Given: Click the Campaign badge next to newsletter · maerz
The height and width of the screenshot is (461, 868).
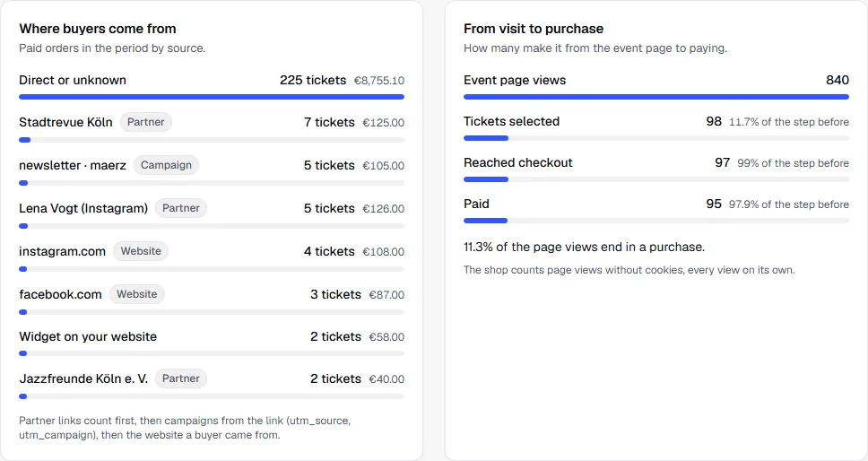Looking at the screenshot, I should pyautogui.click(x=166, y=165).
